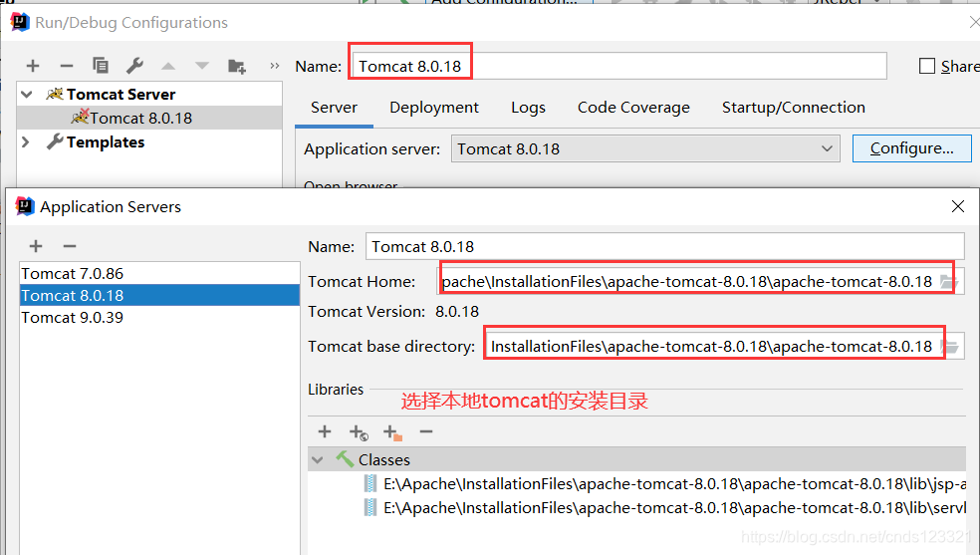Add a new run configuration with plus icon

tap(33, 66)
